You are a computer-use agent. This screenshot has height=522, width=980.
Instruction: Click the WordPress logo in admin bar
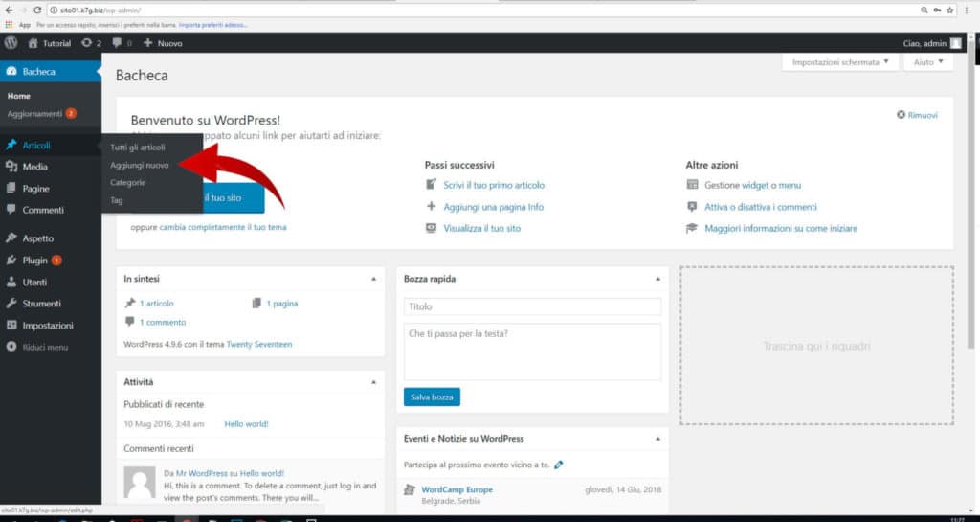click(x=11, y=43)
